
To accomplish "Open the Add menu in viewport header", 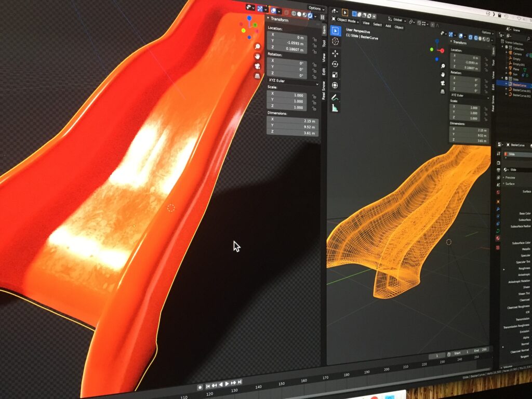I will [x=388, y=26].
